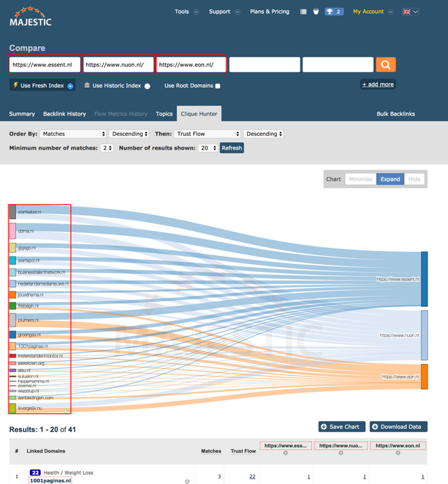This screenshot has width=448, height=484.
Task: Select the Clique Hunter tab
Action: (199, 114)
